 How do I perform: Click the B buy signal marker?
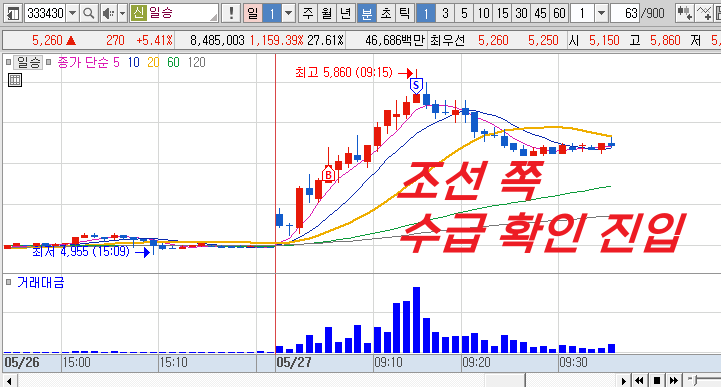(x=328, y=175)
